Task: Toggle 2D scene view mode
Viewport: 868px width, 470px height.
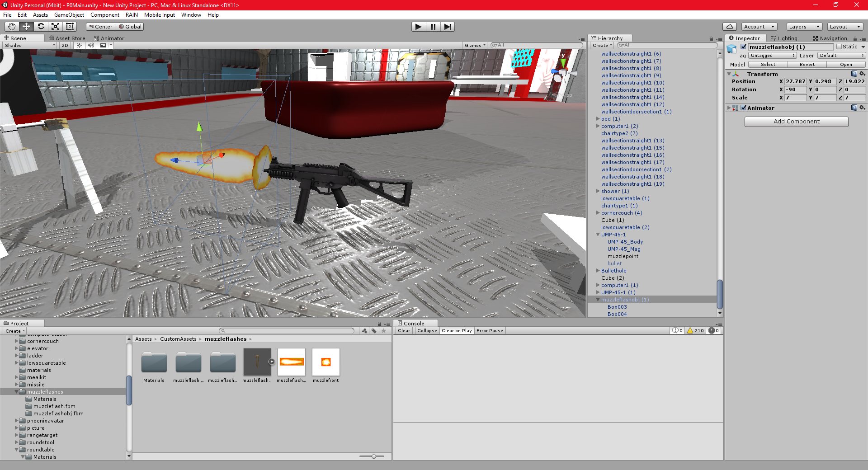Action: 65,45
